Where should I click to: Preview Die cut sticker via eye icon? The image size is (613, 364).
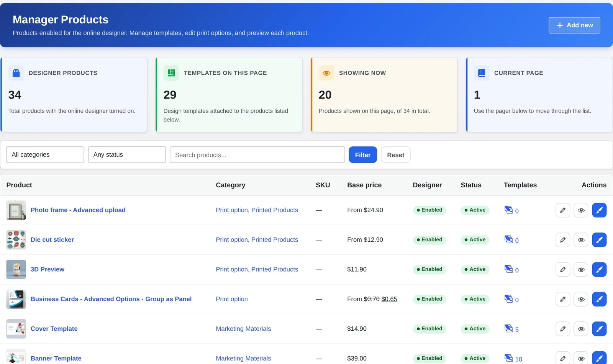point(581,240)
